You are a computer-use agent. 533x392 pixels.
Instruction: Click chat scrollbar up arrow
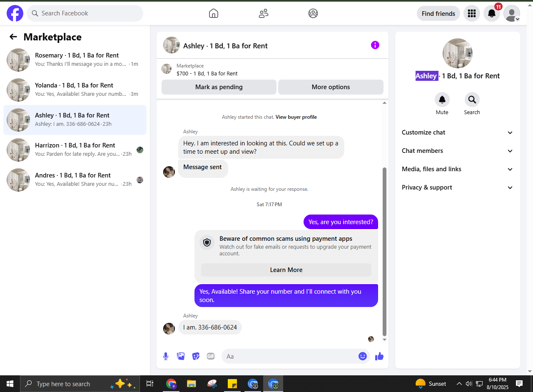click(x=385, y=102)
